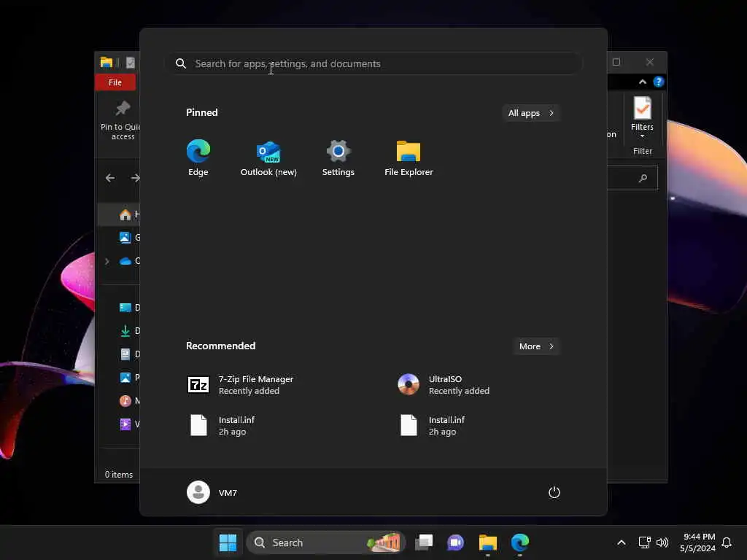Open the network status tray icon

[x=645, y=542]
